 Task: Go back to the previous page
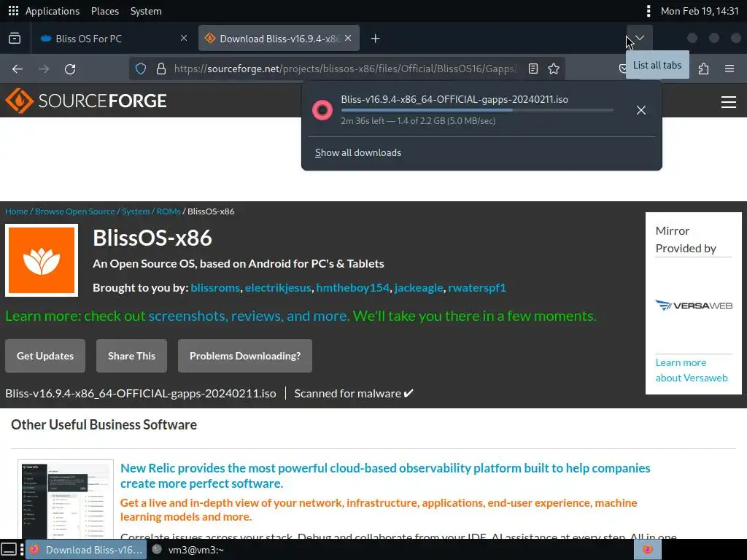pyautogui.click(x=18, y=69)
